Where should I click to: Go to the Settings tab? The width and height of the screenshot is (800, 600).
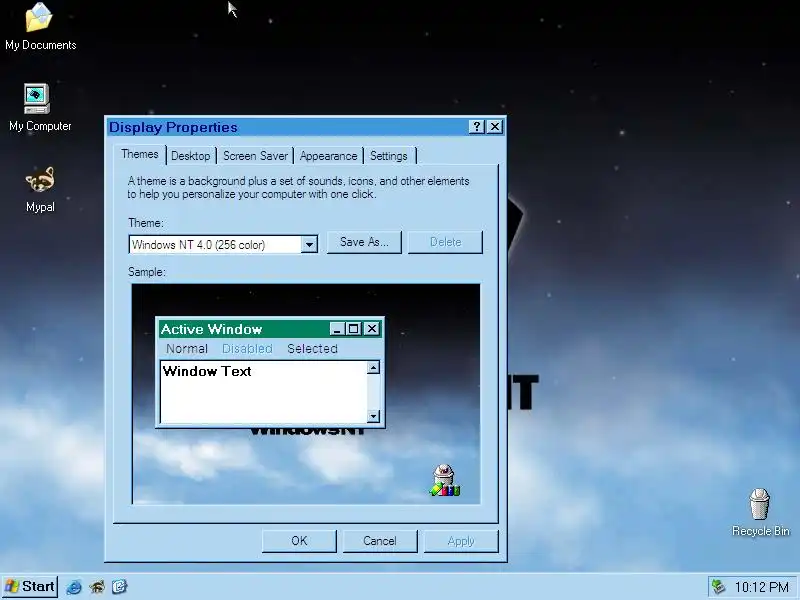389,156
